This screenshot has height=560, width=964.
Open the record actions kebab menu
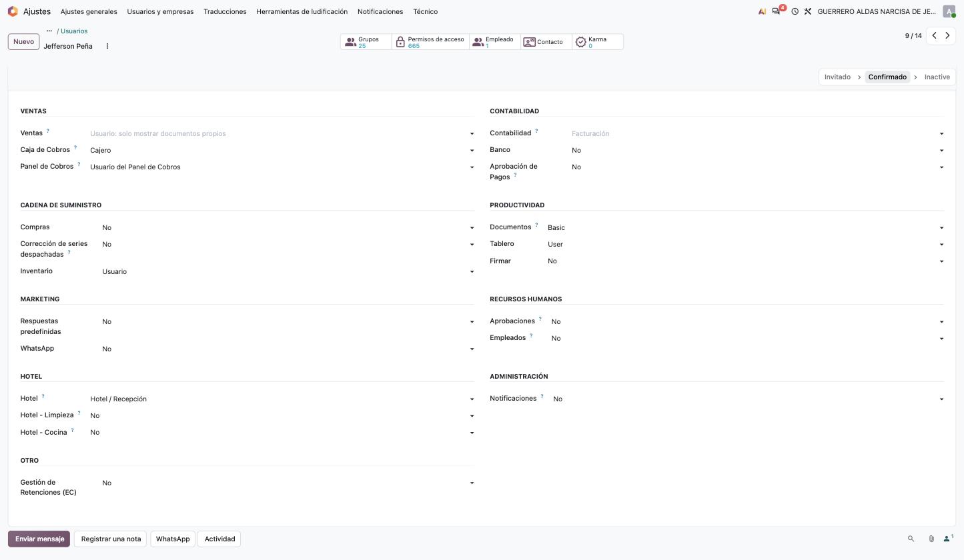click(x=107, y=46)
